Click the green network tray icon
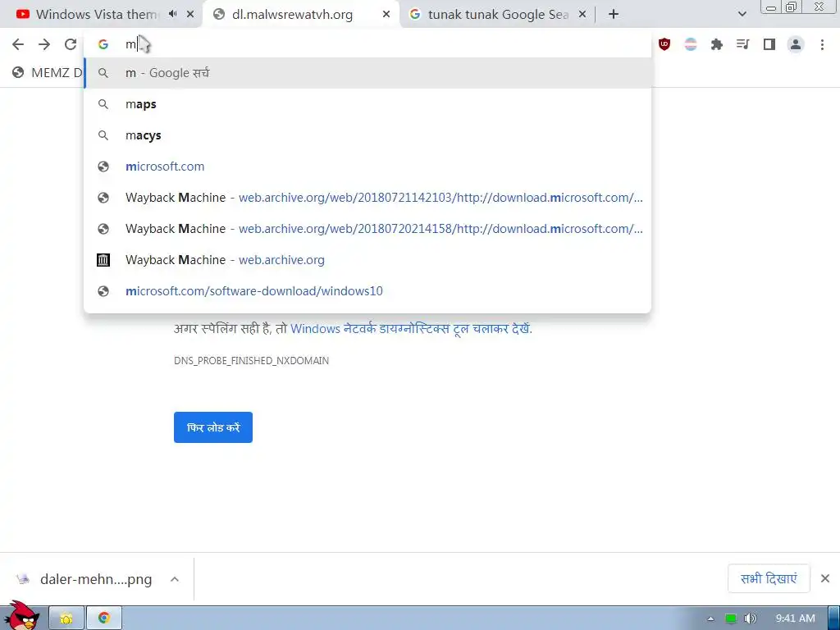The width and height of the screenshot is (840, 630). pos(731,619)
